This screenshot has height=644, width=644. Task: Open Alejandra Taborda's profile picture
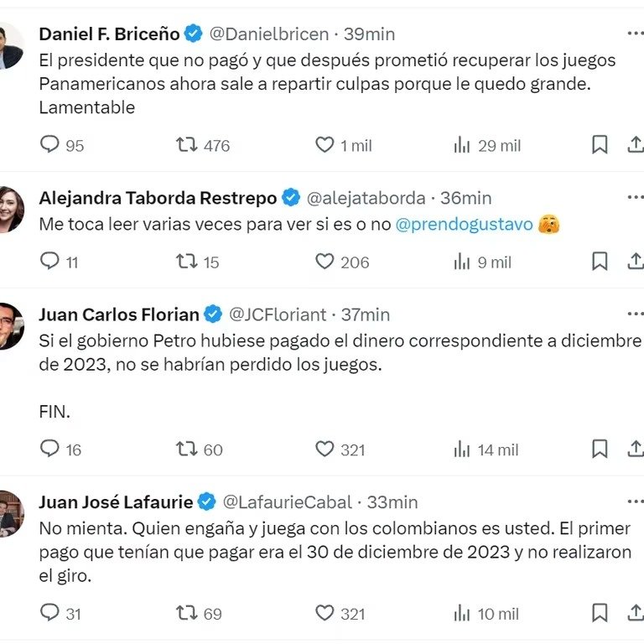tap(10, 210)
